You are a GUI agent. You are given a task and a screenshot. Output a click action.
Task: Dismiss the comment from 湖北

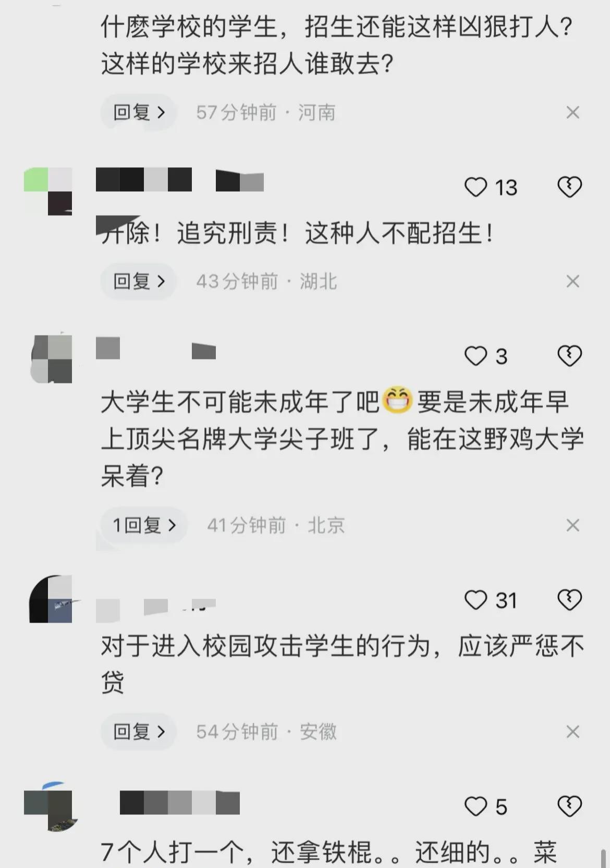(572, 281)
